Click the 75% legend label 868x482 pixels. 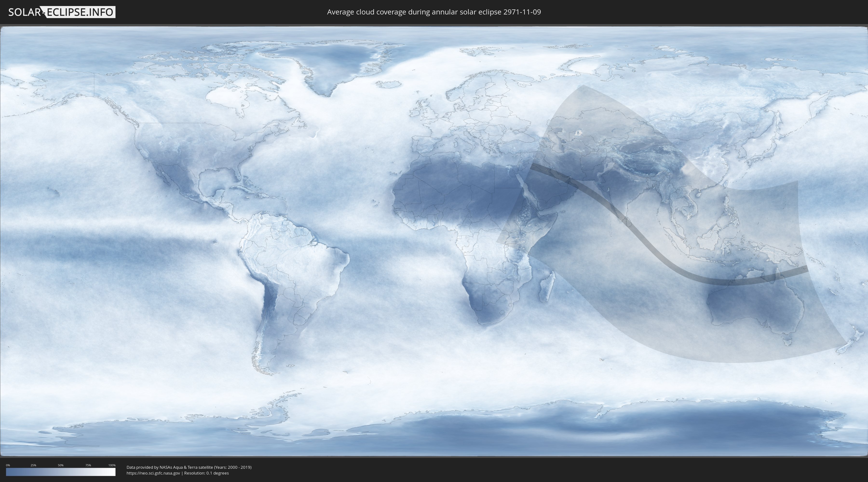tap(88, 465)
